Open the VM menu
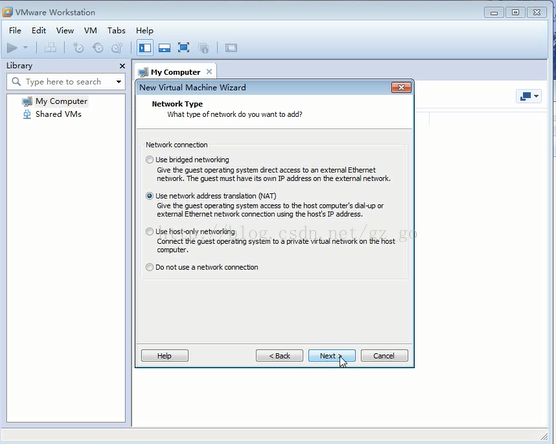556x444 pixels. click(x=90, y=30)
